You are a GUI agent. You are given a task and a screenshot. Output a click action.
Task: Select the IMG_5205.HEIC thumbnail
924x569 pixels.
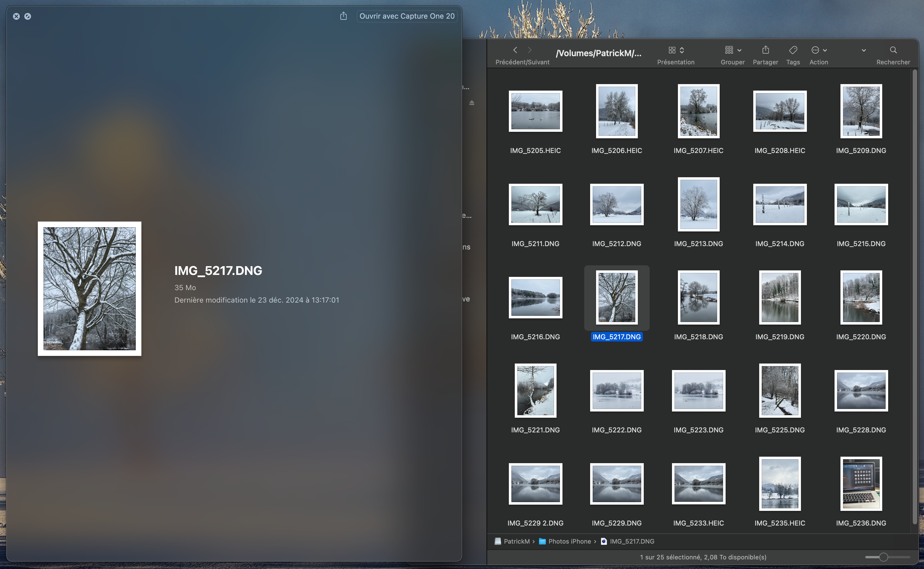coord(535,111)
